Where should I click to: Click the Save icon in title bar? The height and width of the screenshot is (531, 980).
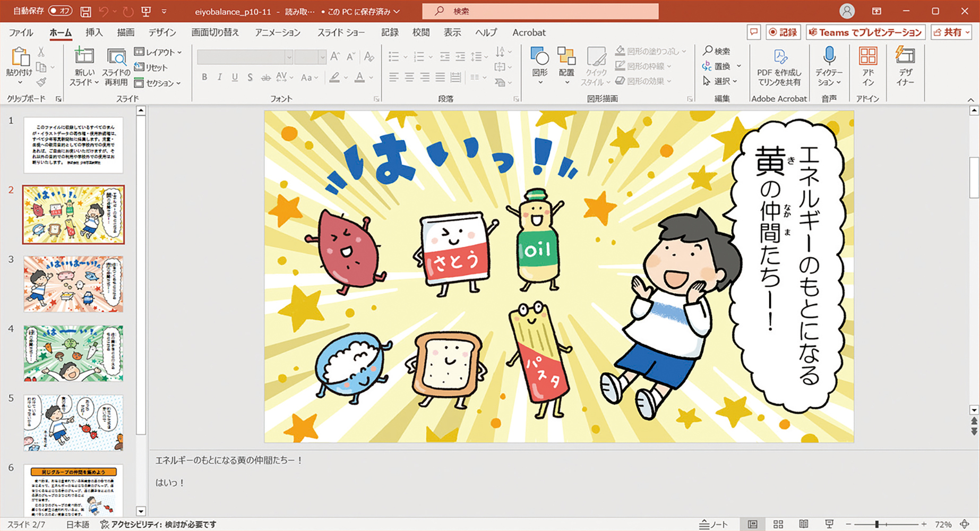pyautogui.click(x=85, y=11)
